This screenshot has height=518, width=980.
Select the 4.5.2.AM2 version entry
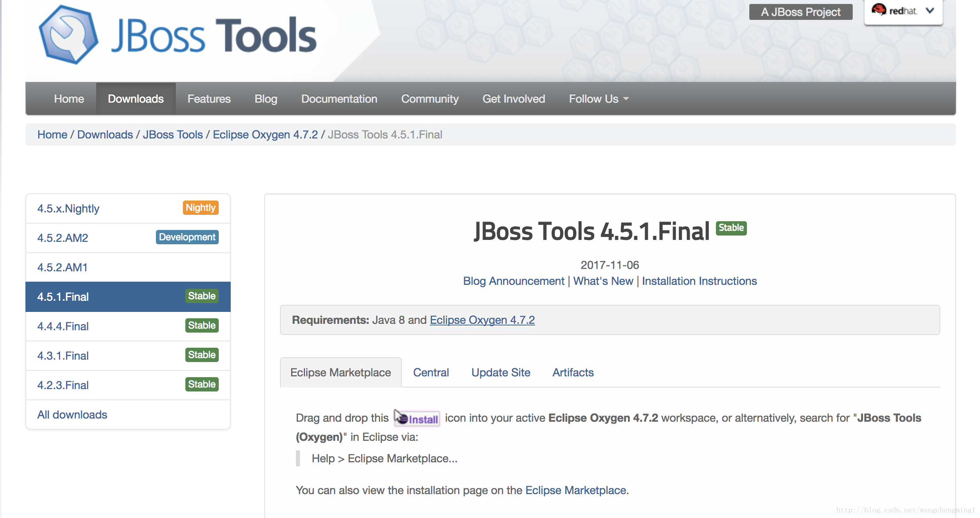click(x=128, y=238)
